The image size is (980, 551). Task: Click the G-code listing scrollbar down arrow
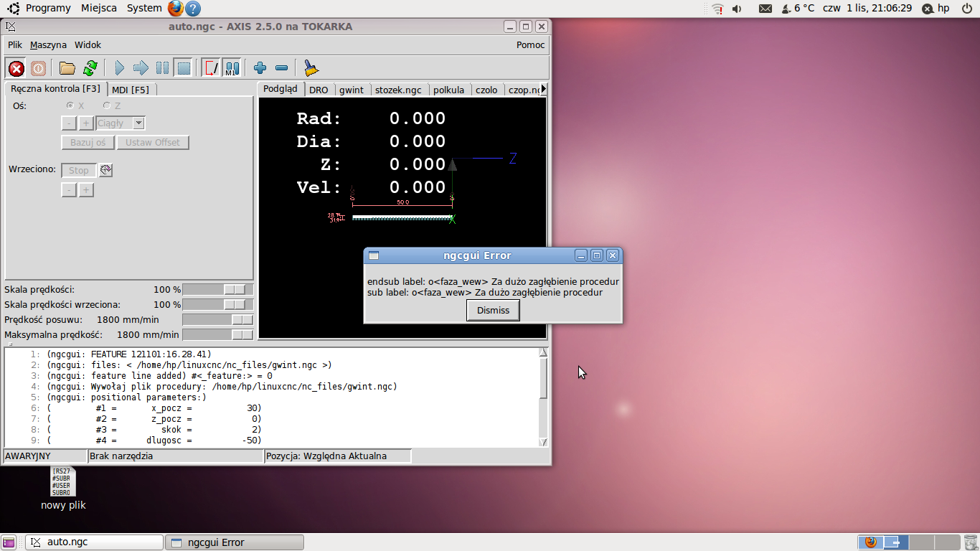click(x=543, y=442)
